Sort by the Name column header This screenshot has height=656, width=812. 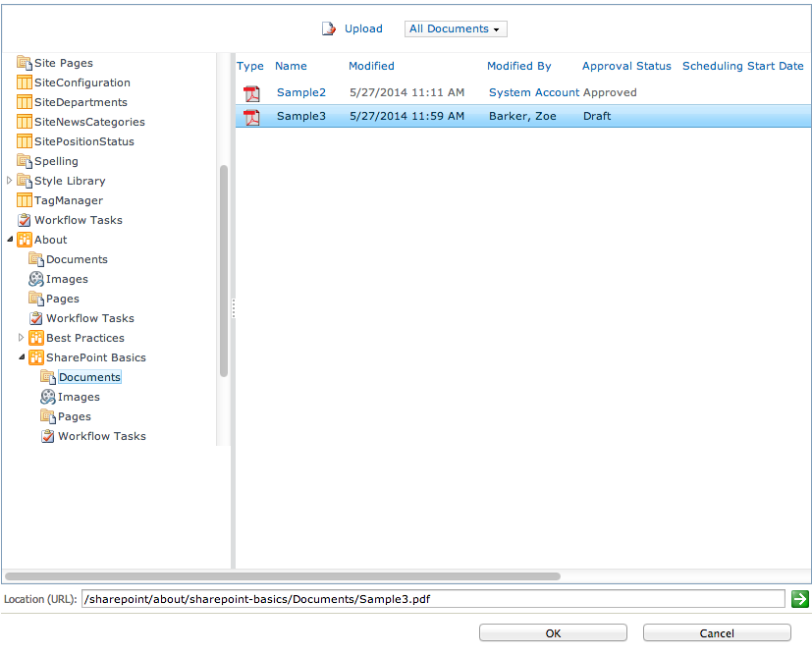click(291, 66)
